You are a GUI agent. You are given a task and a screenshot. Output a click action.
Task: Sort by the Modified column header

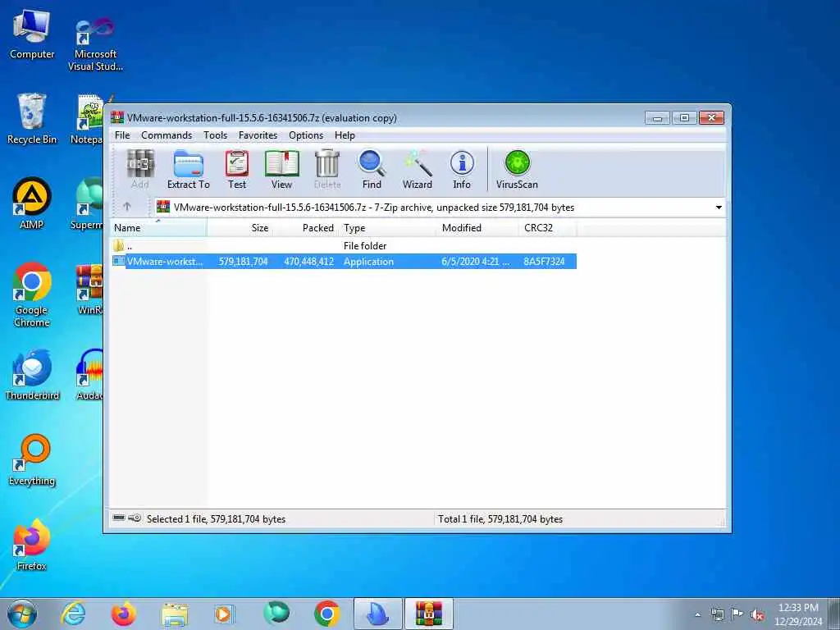click(478, 228)
